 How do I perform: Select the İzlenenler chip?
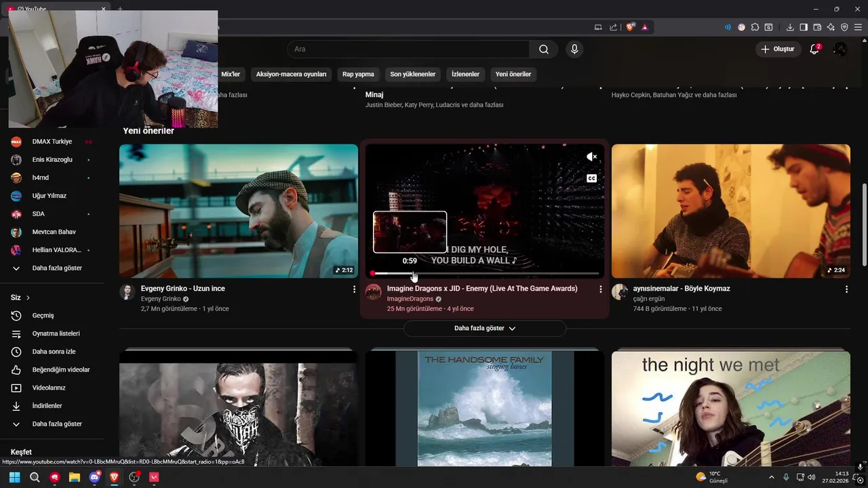point(465,74)
